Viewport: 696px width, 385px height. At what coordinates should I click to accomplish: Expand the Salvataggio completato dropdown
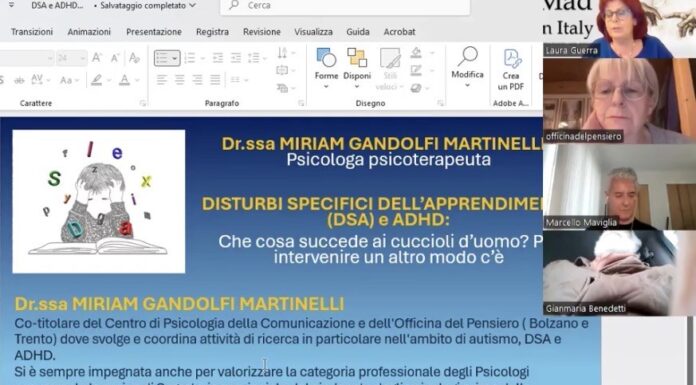click(x=192, y=6)
